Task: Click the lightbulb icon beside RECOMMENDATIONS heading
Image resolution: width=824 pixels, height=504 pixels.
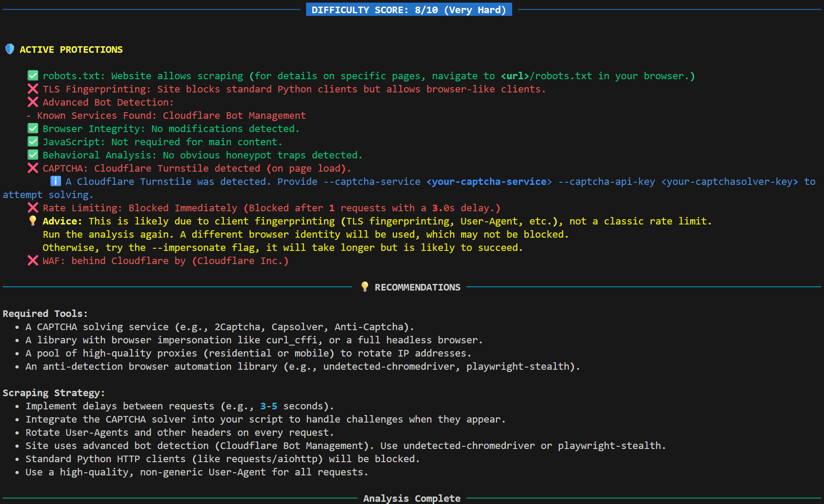Action: 365,287
